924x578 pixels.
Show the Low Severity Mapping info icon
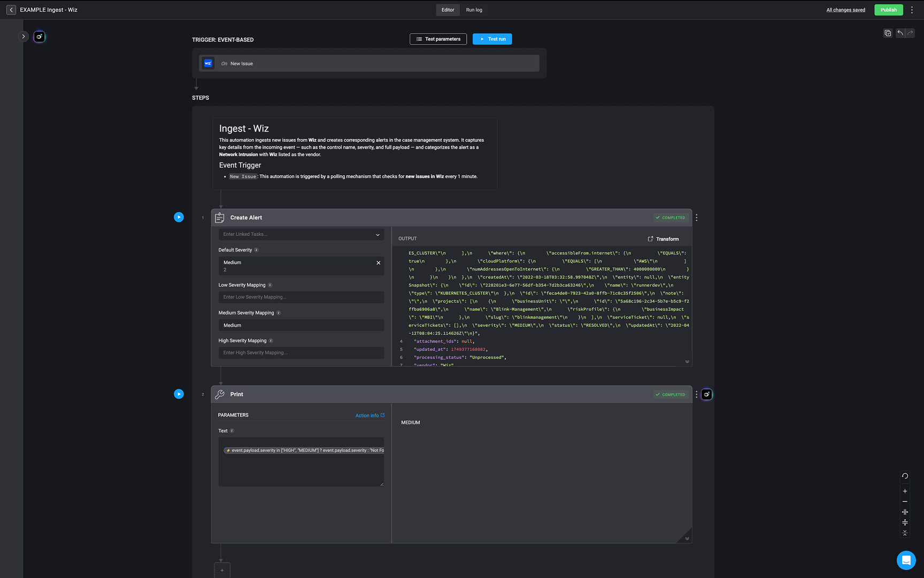click(270, 285)
